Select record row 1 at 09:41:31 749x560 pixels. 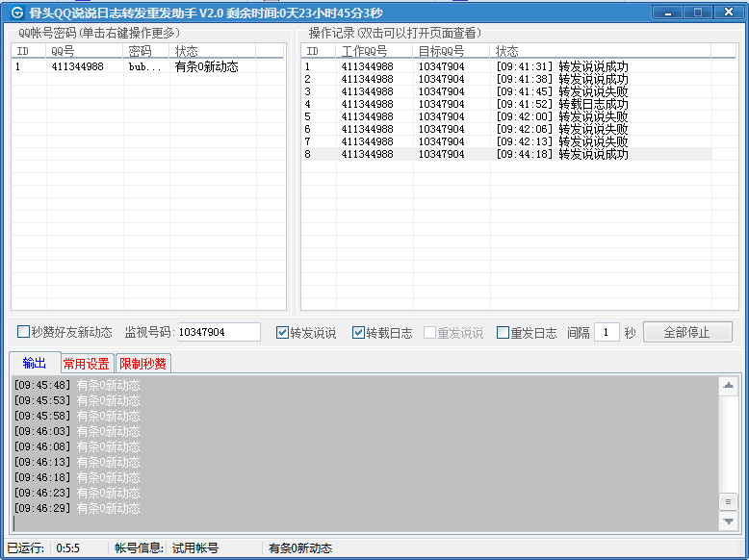coord(506,66)
